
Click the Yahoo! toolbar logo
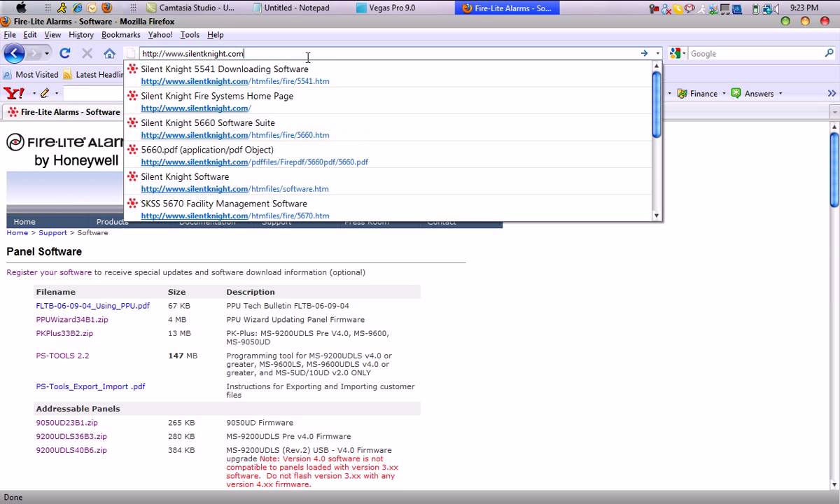(14, 93)
